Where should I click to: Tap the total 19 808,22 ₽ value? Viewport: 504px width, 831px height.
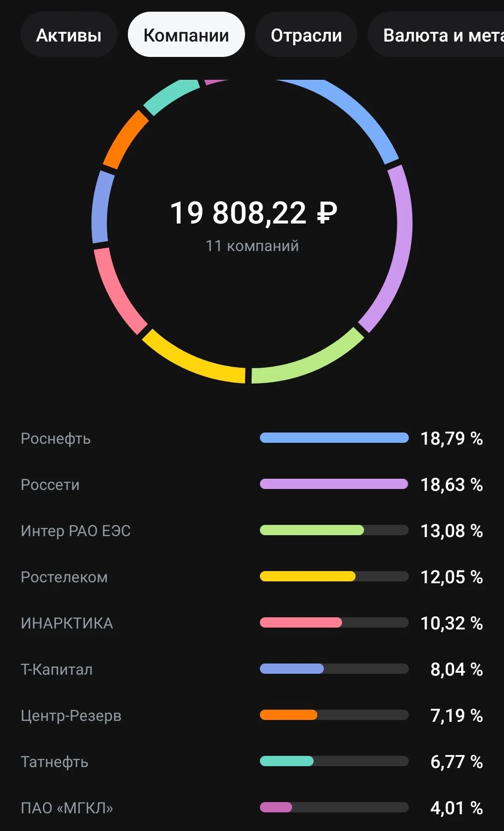coord(253,213)
